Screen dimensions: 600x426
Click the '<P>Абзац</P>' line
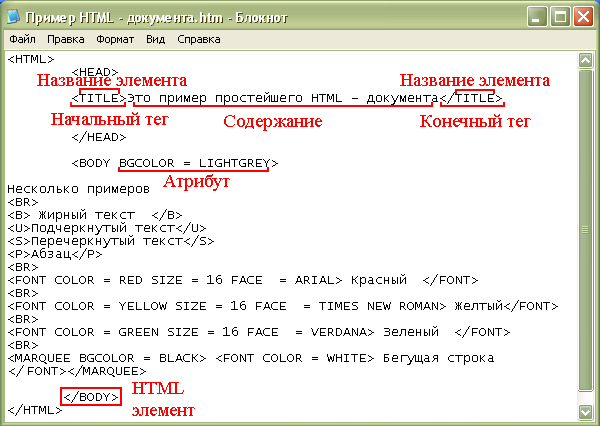pos(55,254)
